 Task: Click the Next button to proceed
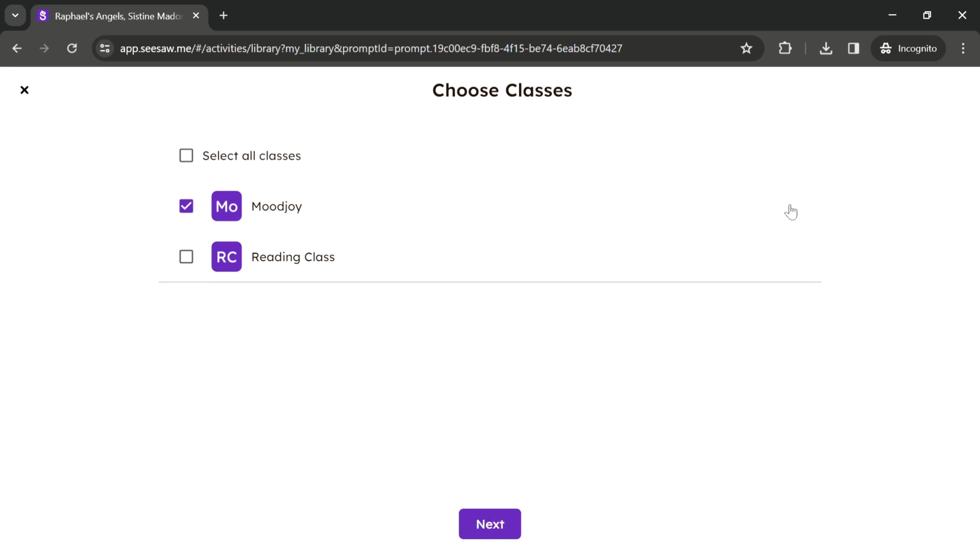point(490,524)
